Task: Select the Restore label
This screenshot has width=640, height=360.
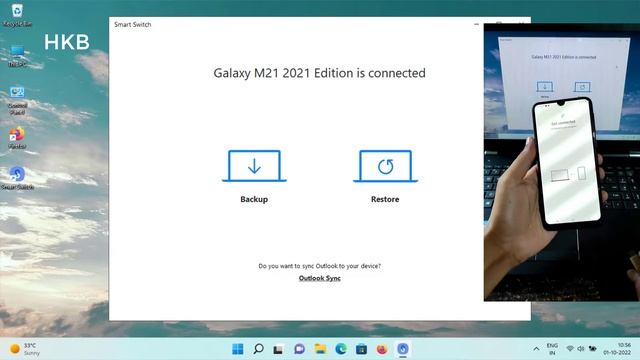Action: 385,199
